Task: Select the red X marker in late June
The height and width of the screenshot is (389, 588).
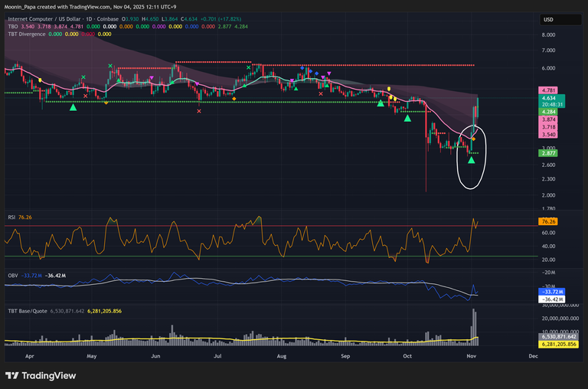Action: [199, 112]
